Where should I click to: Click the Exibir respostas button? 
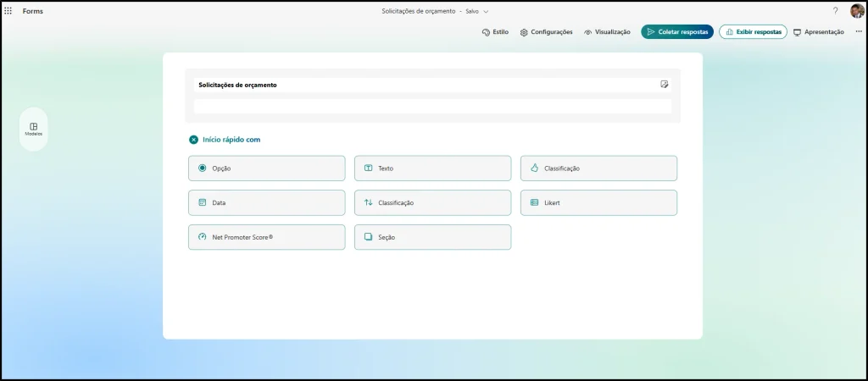point(753,32)
